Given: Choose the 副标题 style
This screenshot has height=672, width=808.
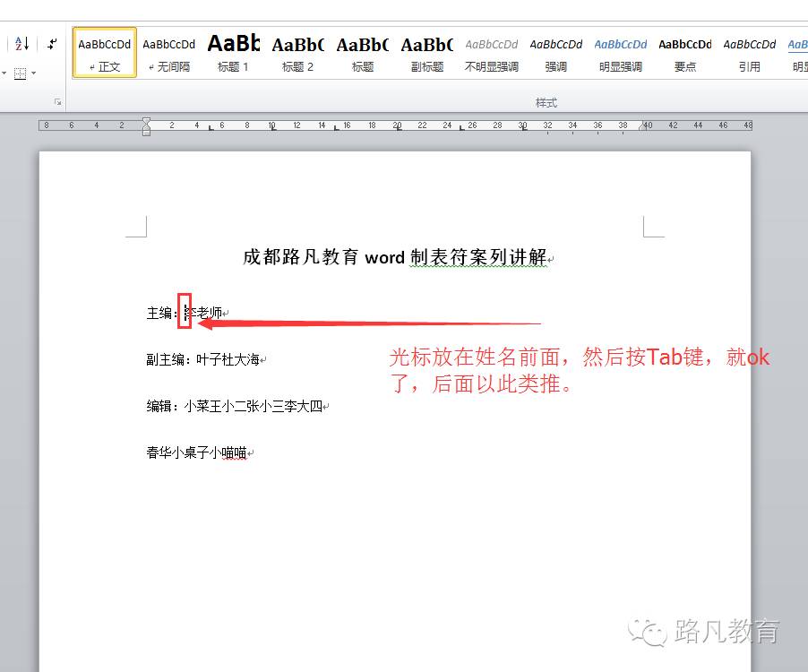Looking at the screenshot, I should point(427,52).
